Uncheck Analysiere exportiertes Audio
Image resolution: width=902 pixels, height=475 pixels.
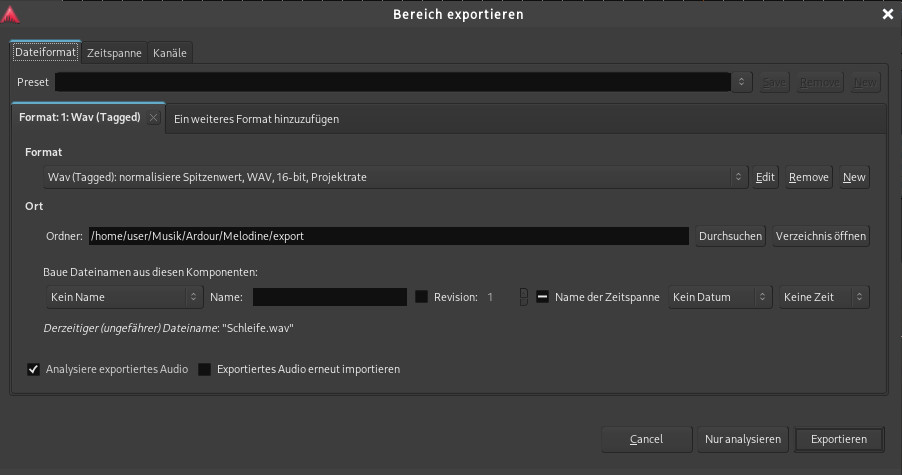pyautogui.click(x=33, y=369)
